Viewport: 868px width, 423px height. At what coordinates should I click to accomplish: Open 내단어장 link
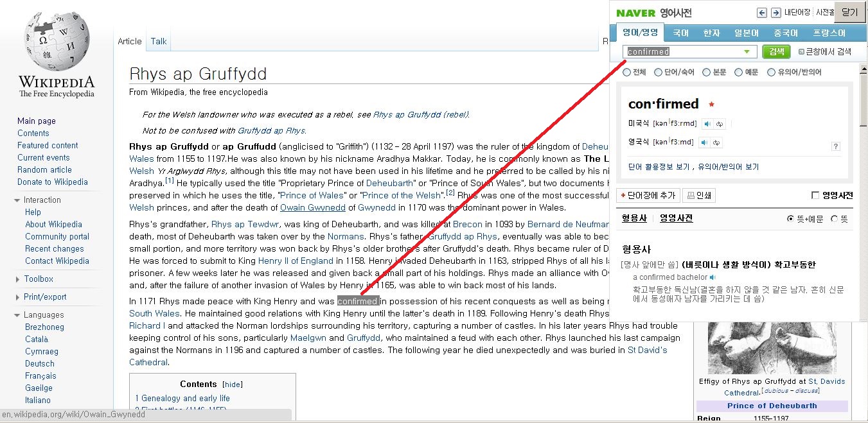click(x=797, y=13)
